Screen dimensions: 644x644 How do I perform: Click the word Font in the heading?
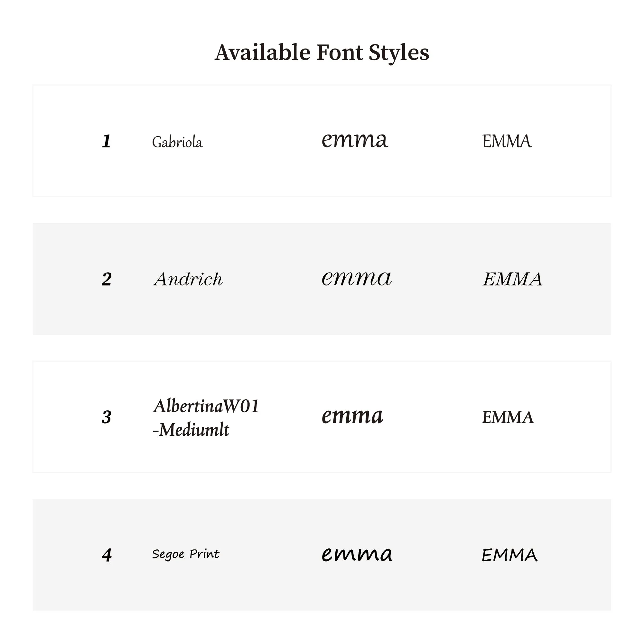pos(340,53)
